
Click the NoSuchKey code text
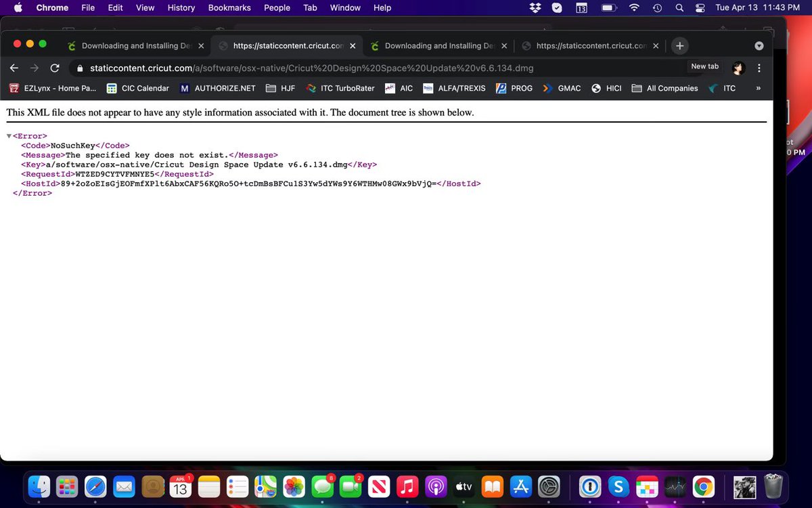(73, 146)
